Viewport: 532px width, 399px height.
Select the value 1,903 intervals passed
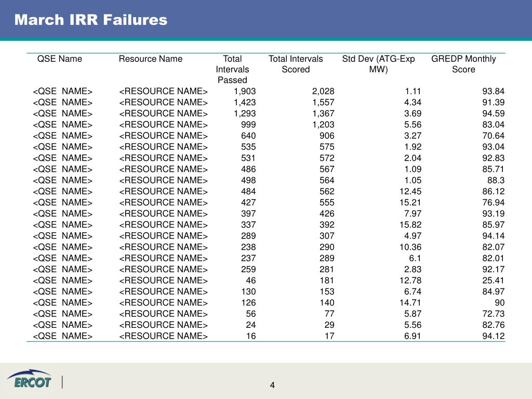coord(245,91)
